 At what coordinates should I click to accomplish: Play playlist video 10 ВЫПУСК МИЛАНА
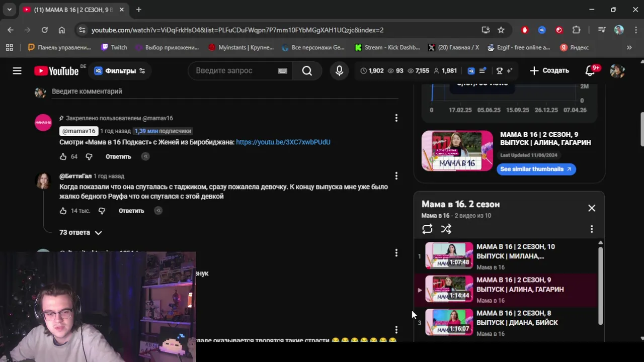(506, 256)
